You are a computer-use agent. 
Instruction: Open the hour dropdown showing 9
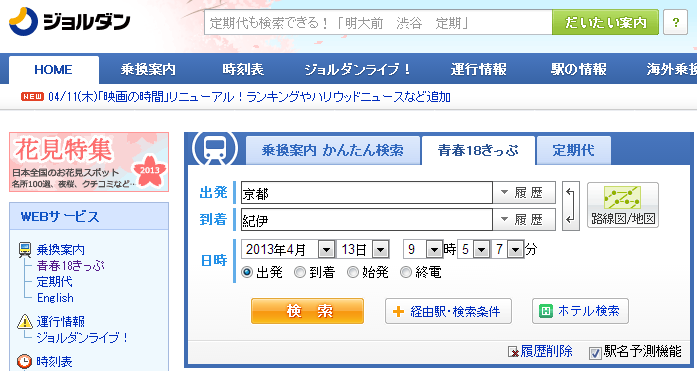click(x=423, y=249)
